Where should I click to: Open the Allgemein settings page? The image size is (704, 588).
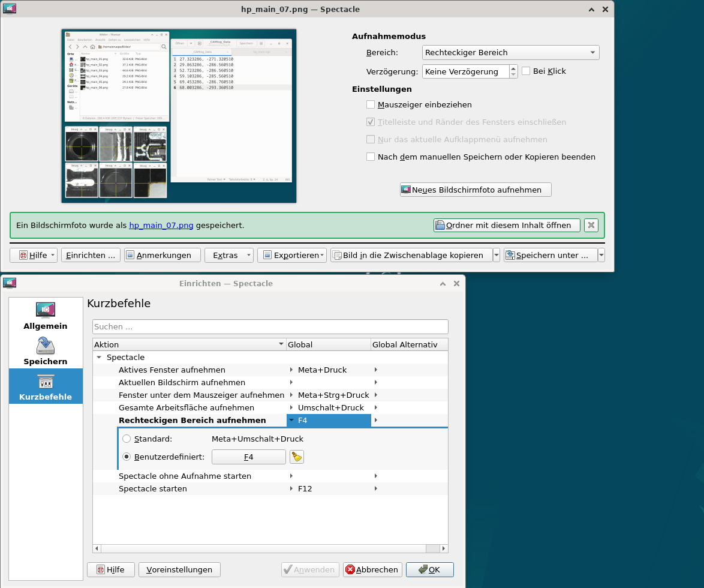tap(46, 316)
